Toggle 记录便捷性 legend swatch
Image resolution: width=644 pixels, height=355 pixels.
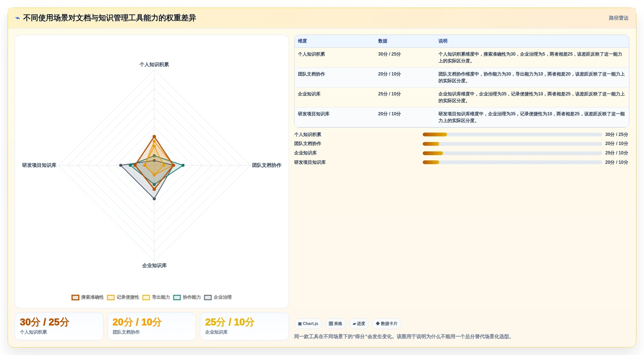pyautogui.click(x=110, y=297)
